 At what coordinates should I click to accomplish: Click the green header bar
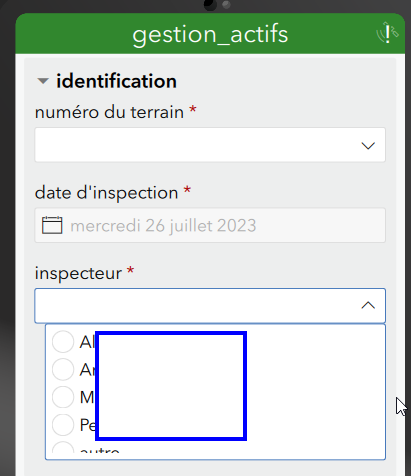coord(210,34)
